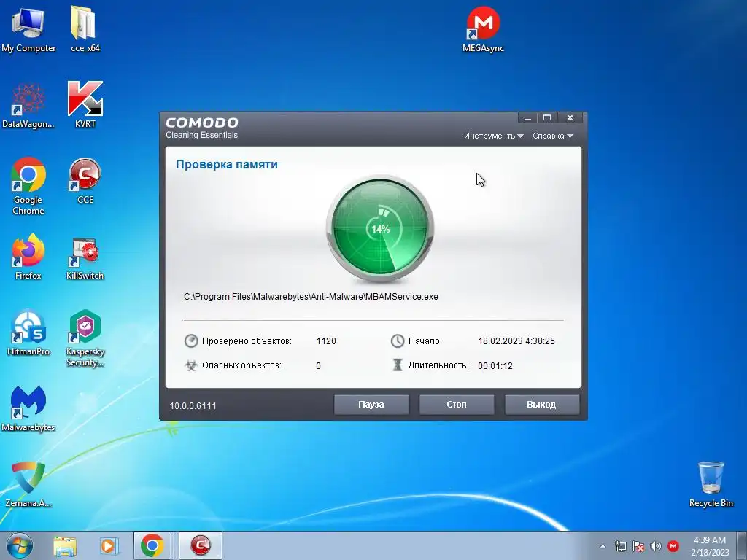
Task: Switch to Chrome in the taskbar
Action: coord(152,545)
